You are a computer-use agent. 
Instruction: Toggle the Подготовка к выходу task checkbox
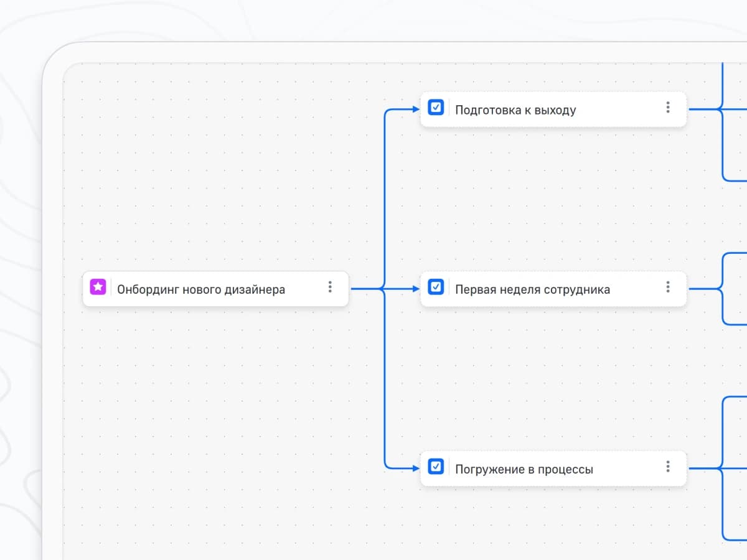(436, 108)
